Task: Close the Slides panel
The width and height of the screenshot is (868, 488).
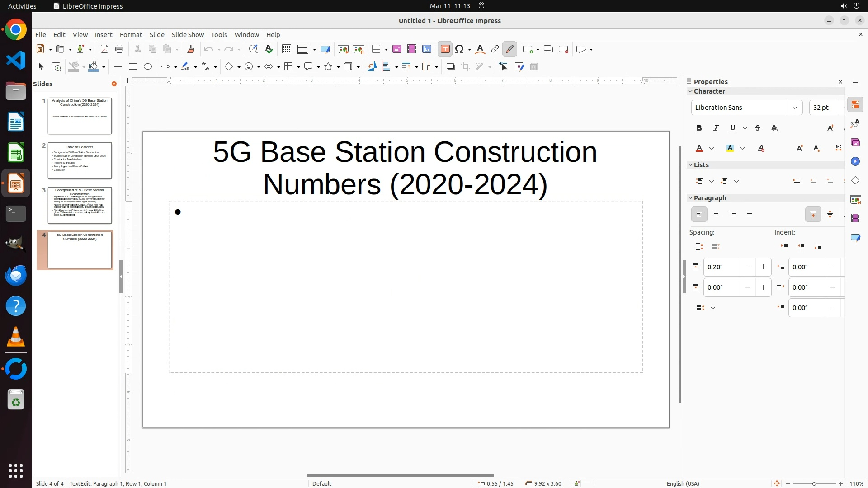Action: pyautogui.click(x=114, y=84)
